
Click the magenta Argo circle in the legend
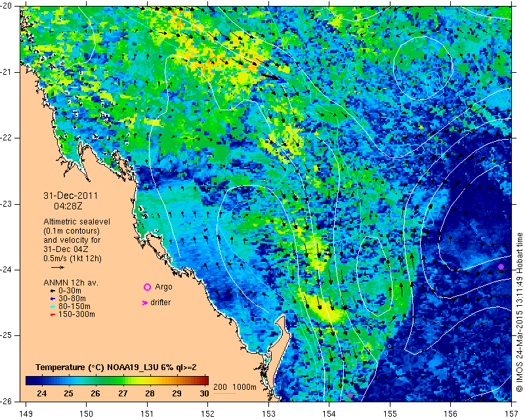(x=147, y=287)
